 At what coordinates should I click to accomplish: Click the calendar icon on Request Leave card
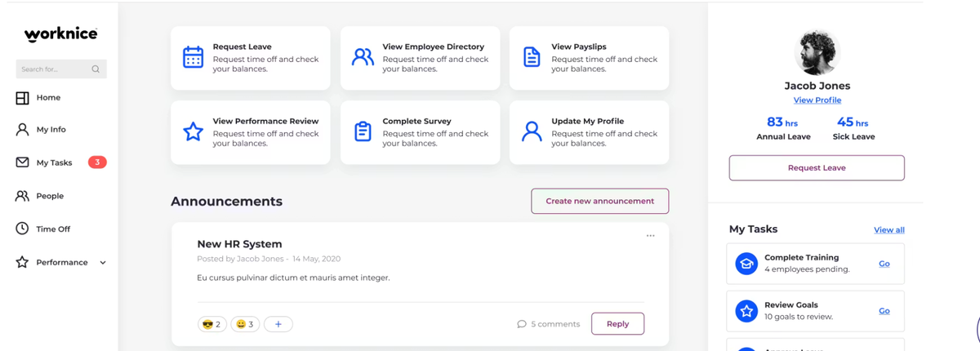coord(193,57)
